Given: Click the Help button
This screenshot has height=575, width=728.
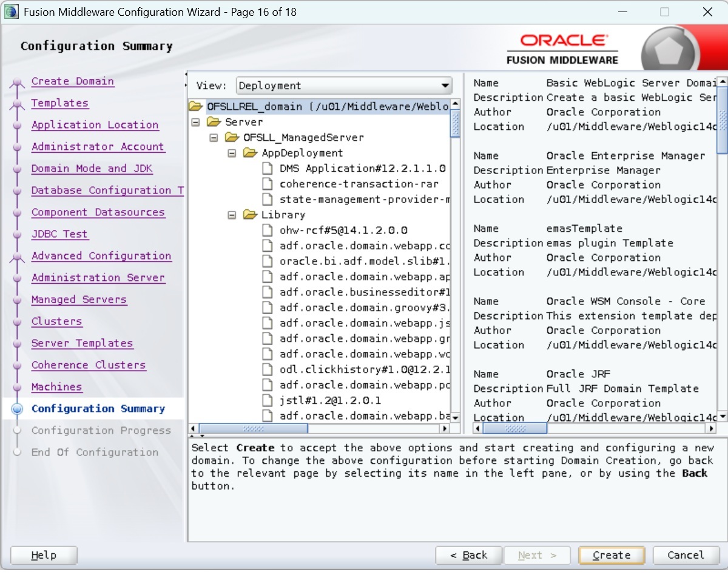Looking at the screenshot, I should [x=44, y=555].
